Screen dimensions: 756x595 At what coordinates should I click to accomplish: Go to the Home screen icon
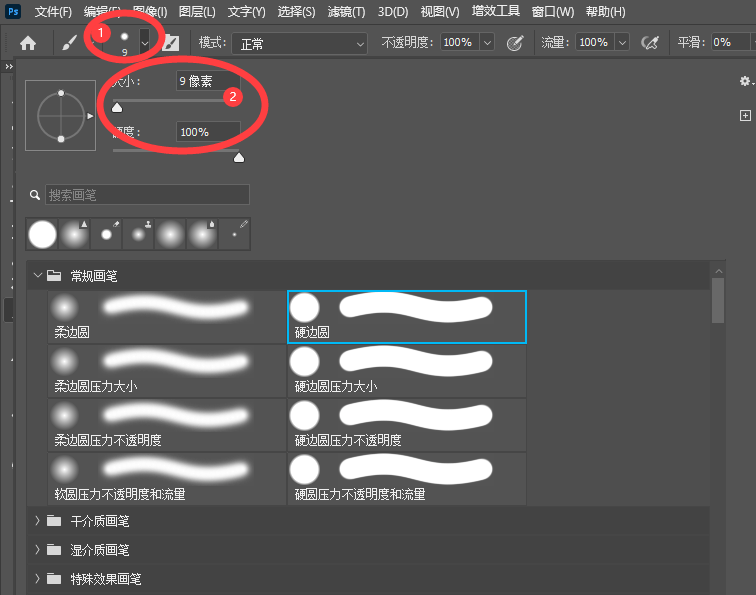point(28,43)
